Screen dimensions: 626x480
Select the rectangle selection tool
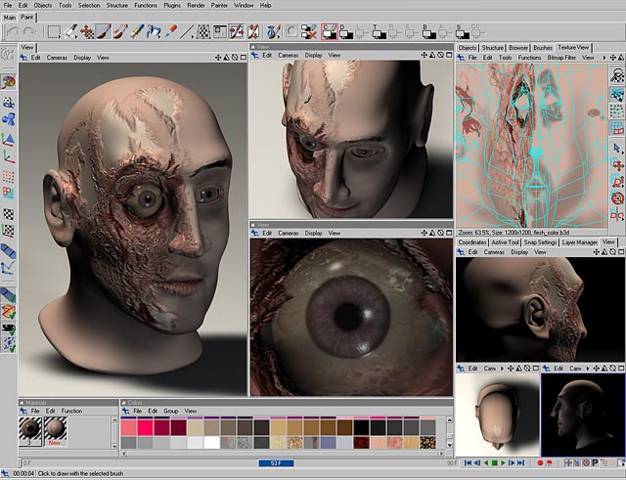(54, 32)
